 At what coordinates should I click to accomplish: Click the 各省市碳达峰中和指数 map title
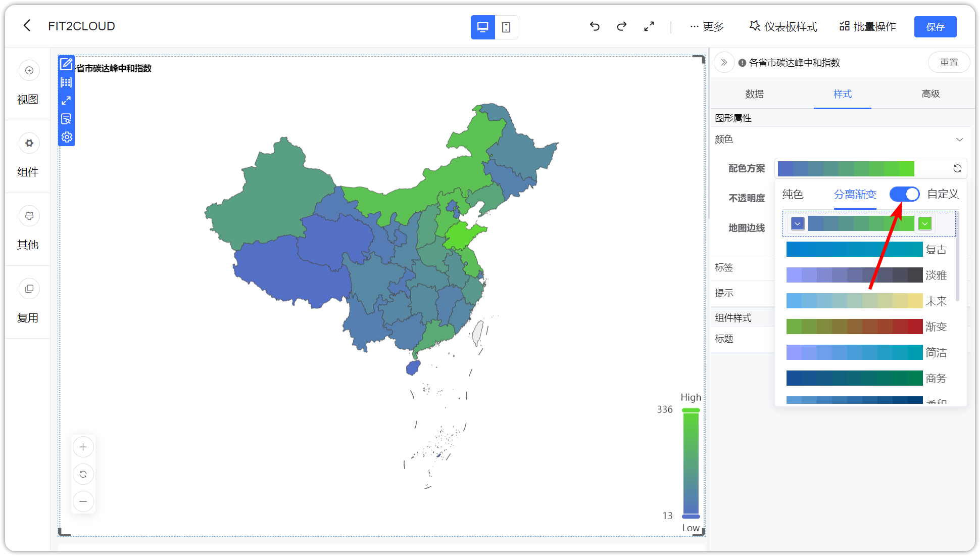click(113, 68)
